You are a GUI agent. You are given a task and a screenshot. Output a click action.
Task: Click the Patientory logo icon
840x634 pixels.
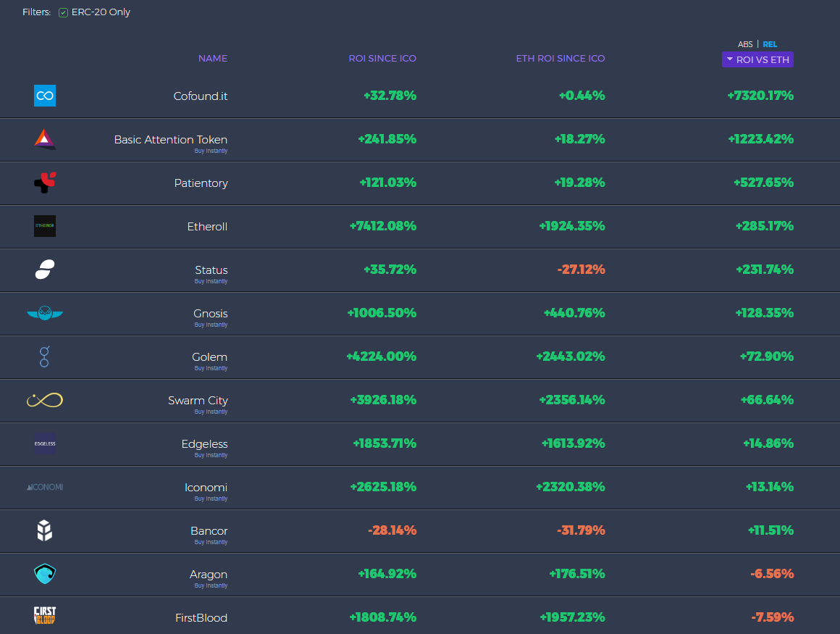click(45, 183)
